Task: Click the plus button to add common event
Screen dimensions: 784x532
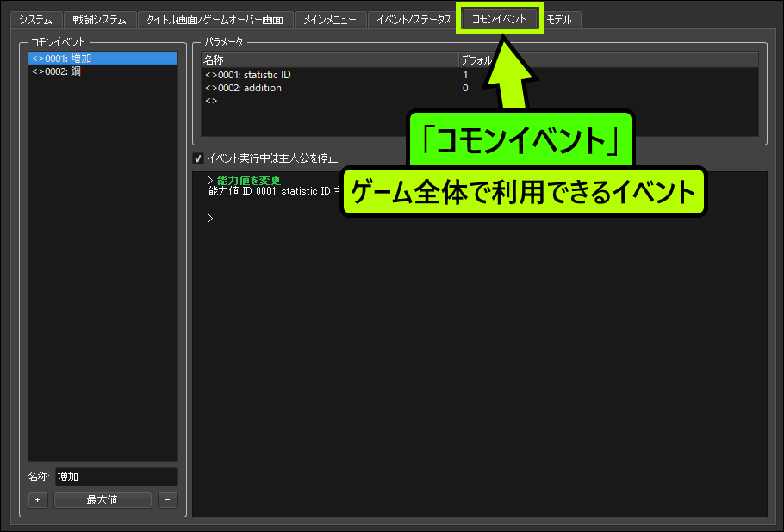Action: 37,500
